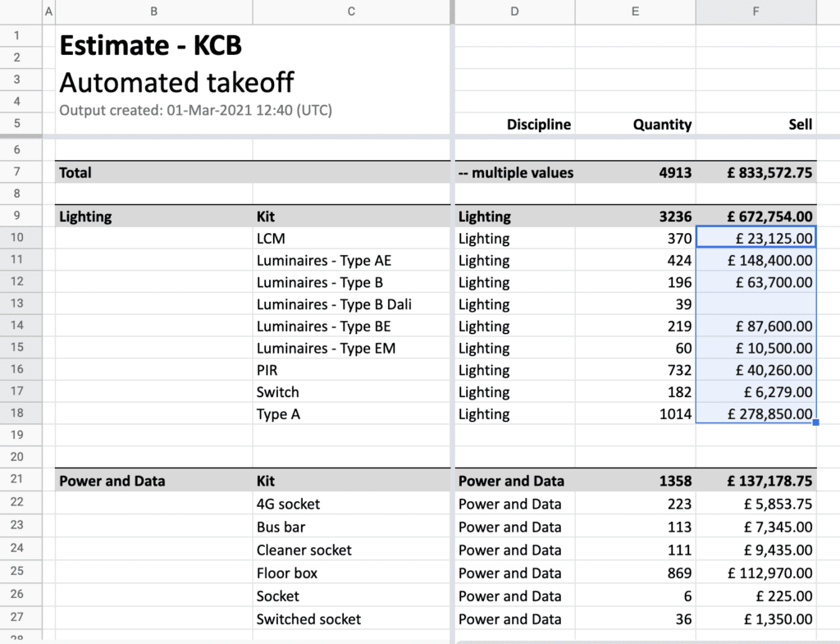The image size is (840, 644).
Task: Click sell value £ 9,435.00
Action: pyautogui.click(x=756, y=550)
